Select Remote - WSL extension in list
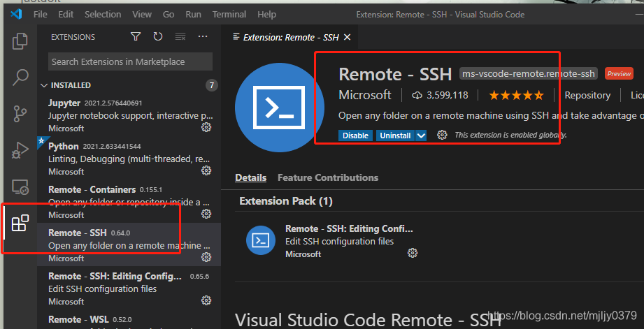The image size is (644, 329). click(129, 321)
